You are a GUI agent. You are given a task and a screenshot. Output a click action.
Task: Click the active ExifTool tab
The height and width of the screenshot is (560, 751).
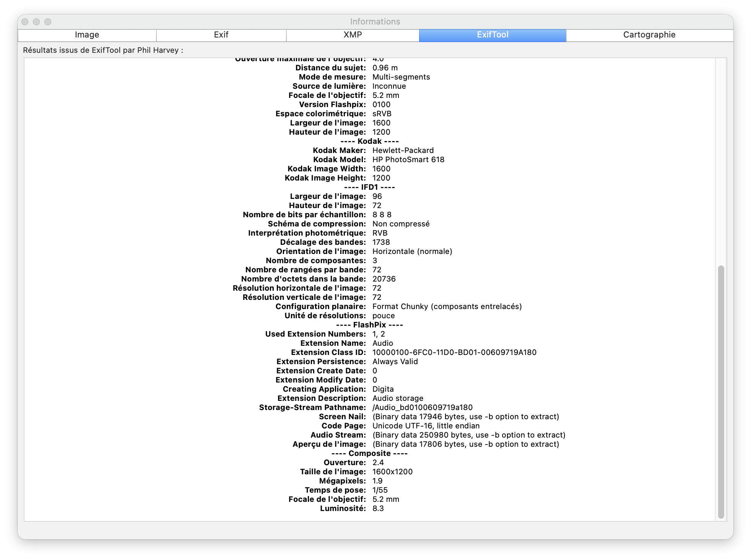pyautogui.click(x=493, y=35)
